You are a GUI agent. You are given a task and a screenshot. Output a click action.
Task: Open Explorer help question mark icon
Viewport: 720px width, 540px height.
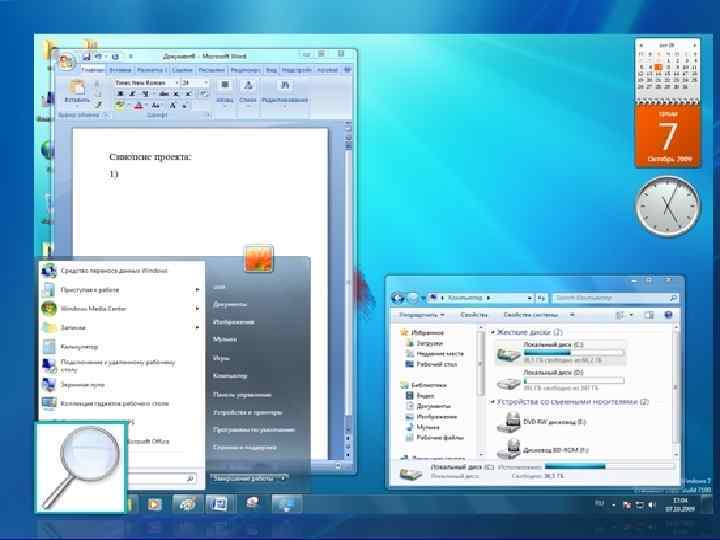click(668, 315)
